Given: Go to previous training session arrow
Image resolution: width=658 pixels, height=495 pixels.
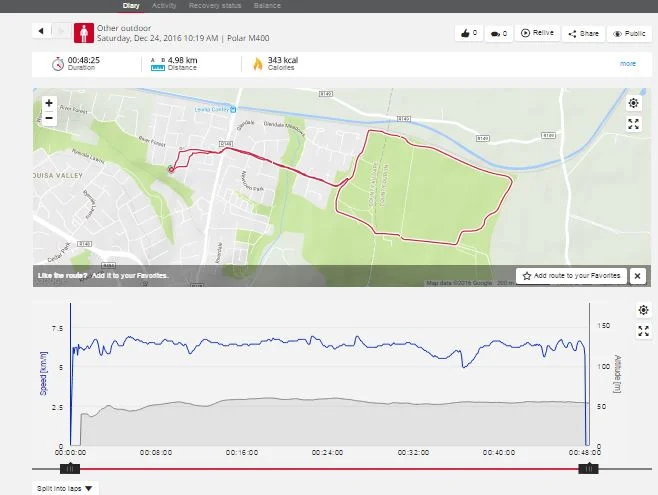Looking at the screenshot, I should (41, 31).
